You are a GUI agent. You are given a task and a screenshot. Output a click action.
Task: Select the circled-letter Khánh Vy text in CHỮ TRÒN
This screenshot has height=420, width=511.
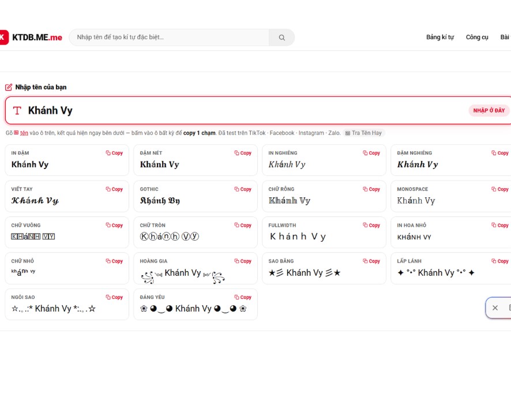tap(170, 237)
